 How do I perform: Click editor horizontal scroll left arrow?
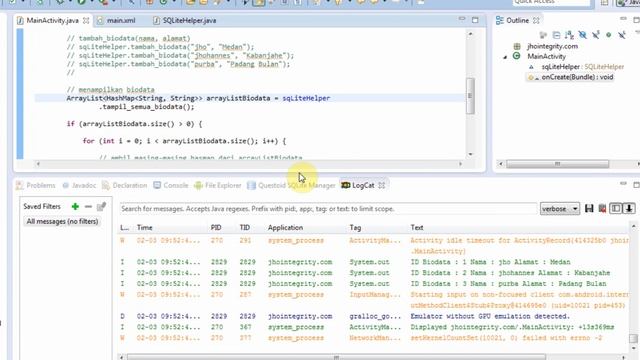[38, 164]
